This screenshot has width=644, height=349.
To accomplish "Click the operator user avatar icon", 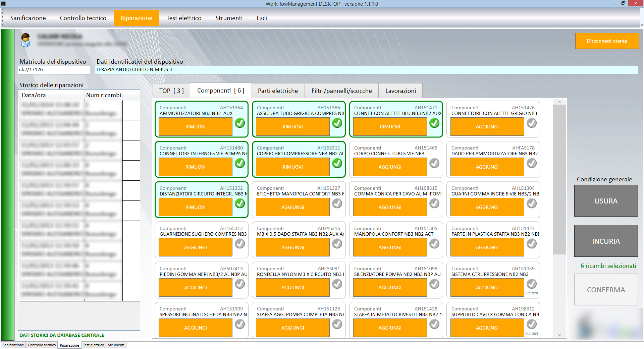I will [x=26, y=40].
